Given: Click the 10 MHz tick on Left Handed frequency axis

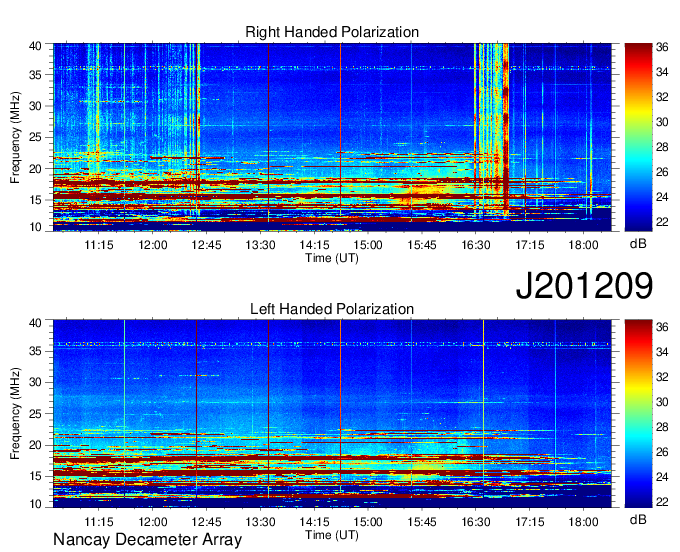Looking at the screenshot, I should coord(35,504).
